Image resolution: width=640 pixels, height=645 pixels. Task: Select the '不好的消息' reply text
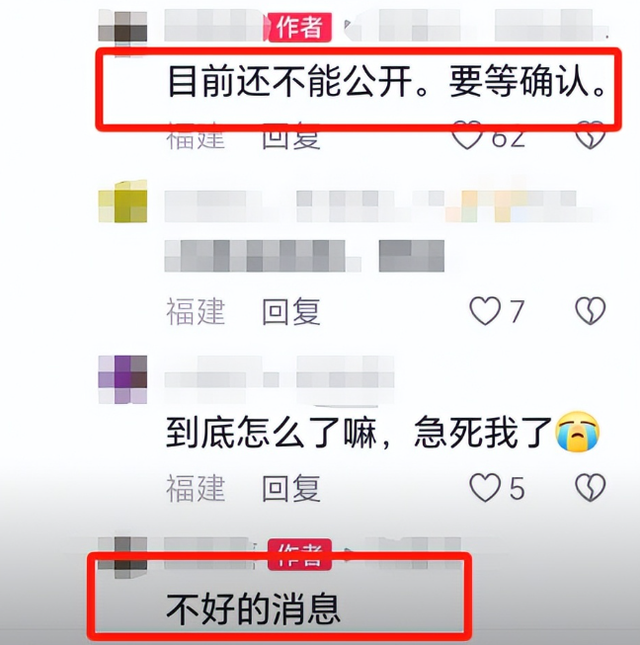click(x=253, y=609)
